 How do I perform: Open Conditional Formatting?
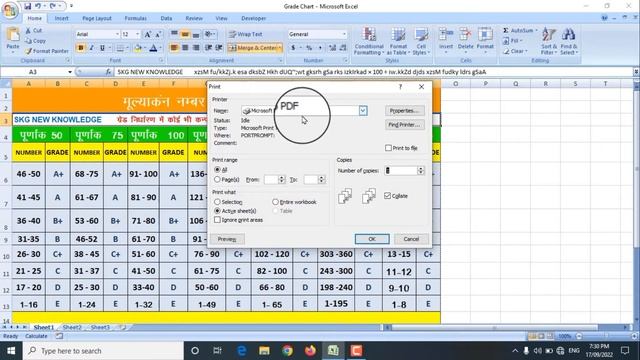click(369, 42)
